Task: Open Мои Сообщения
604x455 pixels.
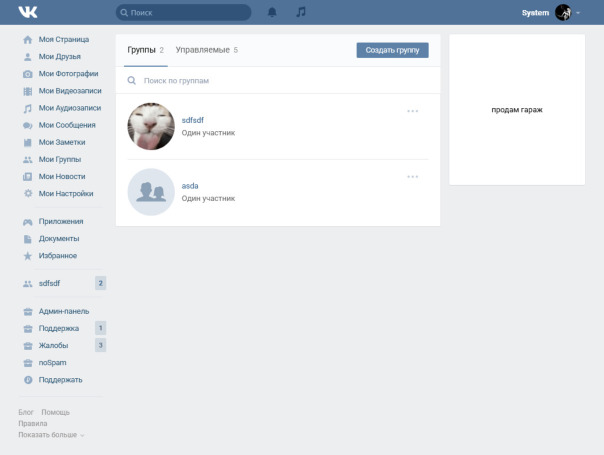Action: (67, 125)
